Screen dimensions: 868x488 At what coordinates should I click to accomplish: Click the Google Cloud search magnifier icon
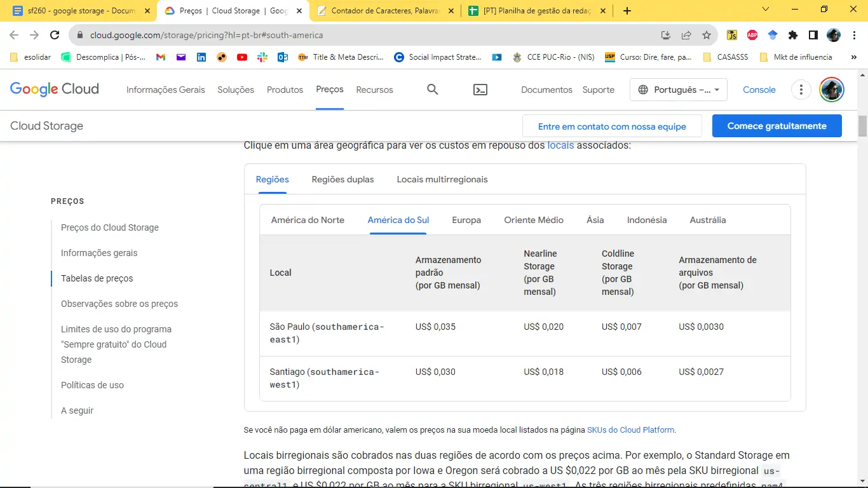[433, 90]
